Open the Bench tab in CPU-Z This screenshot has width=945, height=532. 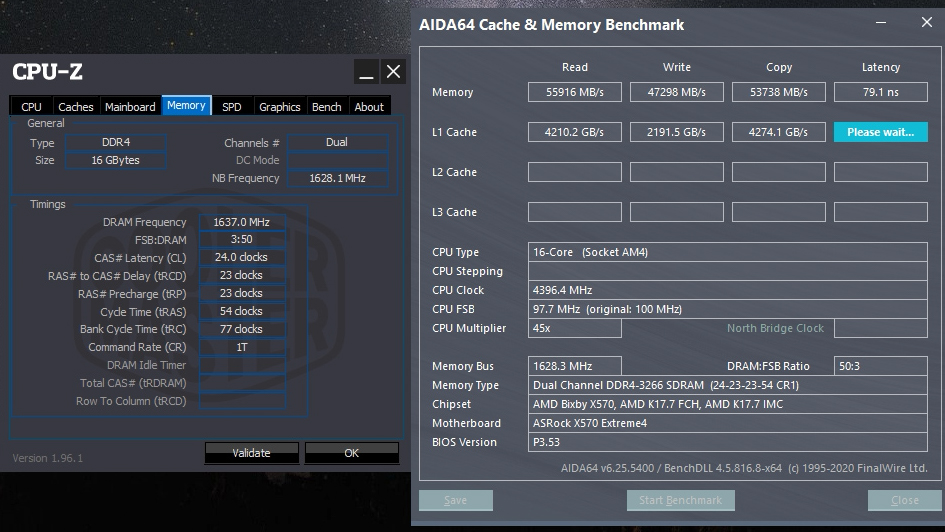coord(327,107)
